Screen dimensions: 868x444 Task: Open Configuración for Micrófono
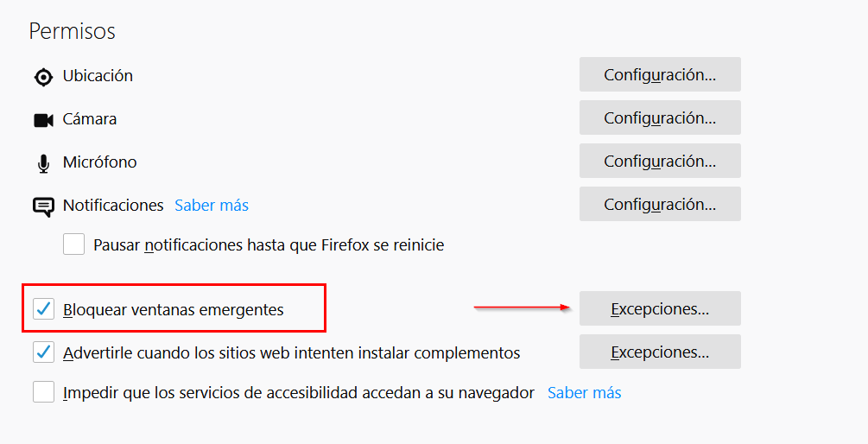pyautogui.click(x=660, y=161)
